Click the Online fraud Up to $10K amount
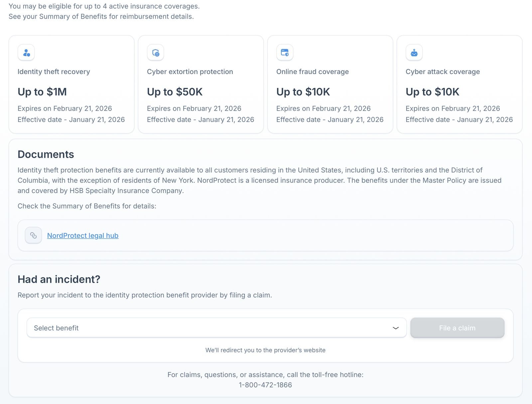Image resolution: width=532 pixels, height=404 pixels. coord(303,92)
